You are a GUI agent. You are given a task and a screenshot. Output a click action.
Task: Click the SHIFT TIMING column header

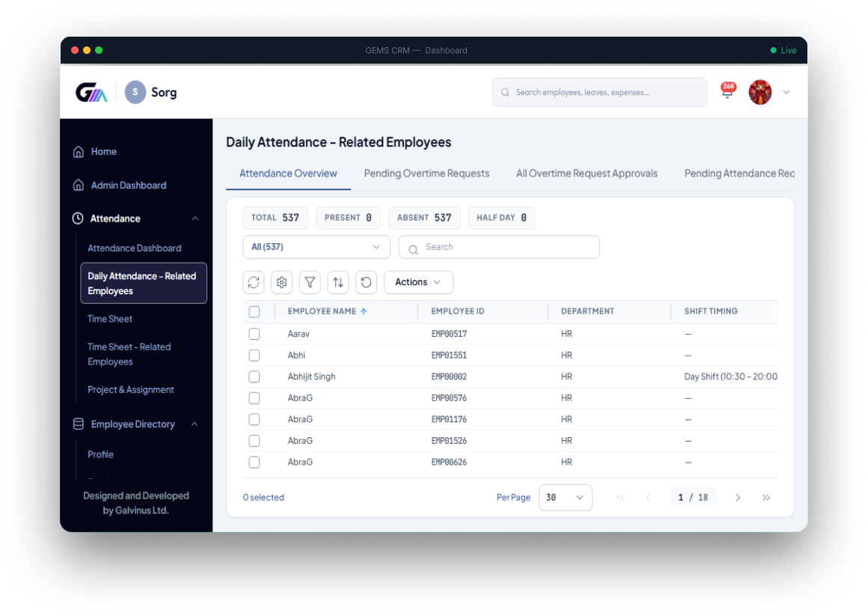click(711, 311)
